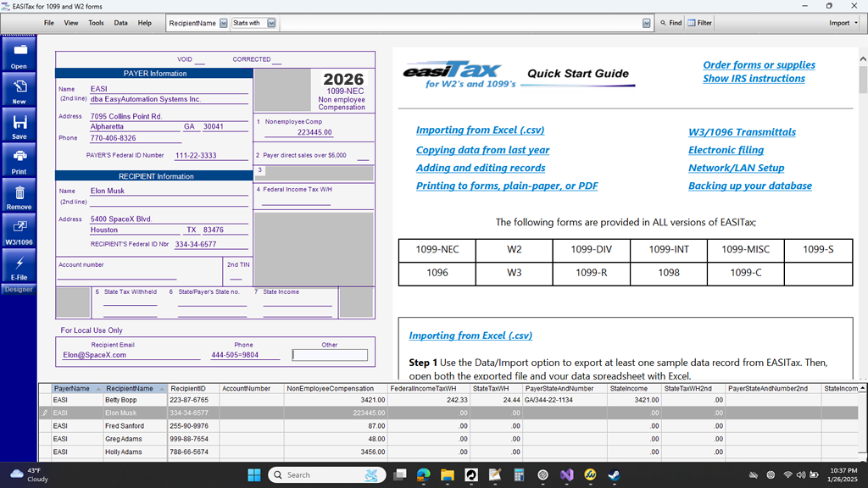Click the recipient name field 'Elon Musk'
Viewport: 868px width, 488px height.
click(x=169, y=191)
